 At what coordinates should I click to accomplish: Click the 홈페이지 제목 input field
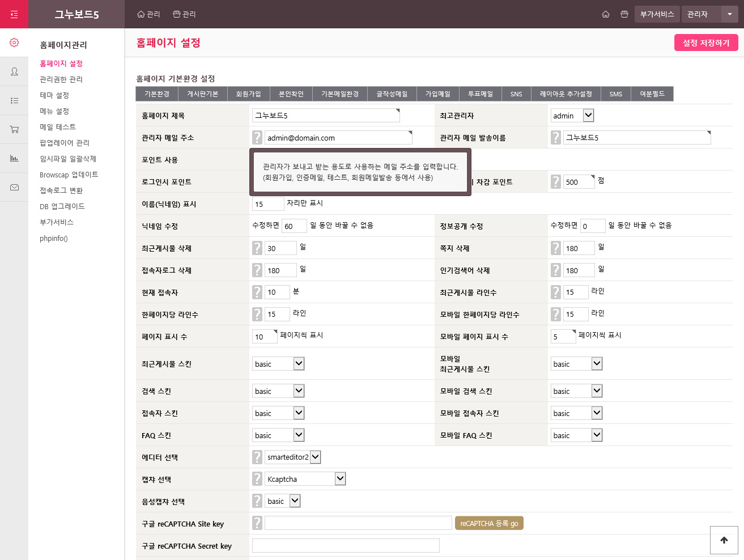325,116
